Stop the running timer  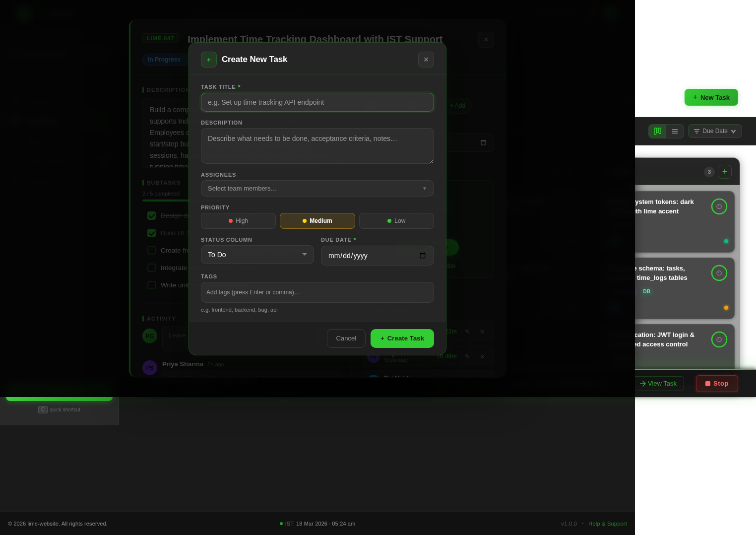717,383
